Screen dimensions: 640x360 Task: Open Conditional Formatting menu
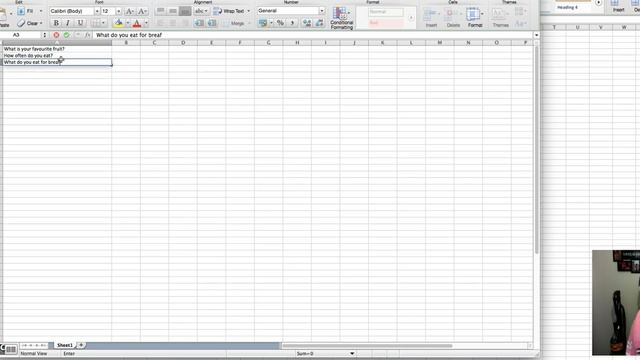(x=342, y=18)
